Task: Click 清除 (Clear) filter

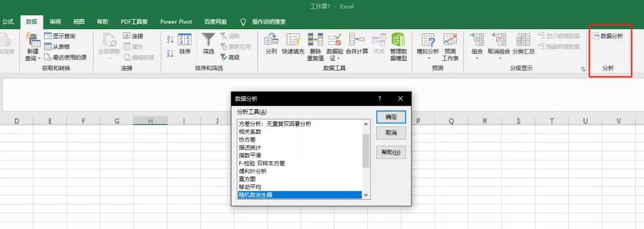Action: pyautogui.click(x=230, y=36)
